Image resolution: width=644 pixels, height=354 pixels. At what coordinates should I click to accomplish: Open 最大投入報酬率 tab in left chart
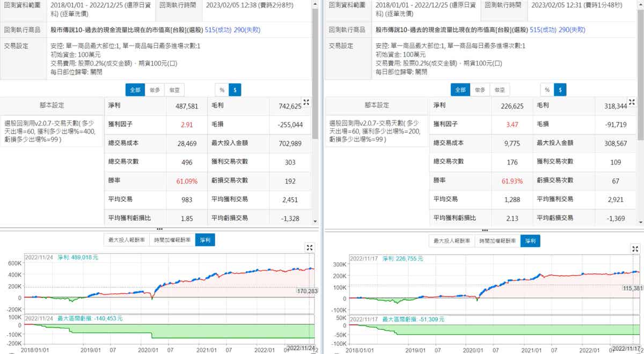point(126,241)
